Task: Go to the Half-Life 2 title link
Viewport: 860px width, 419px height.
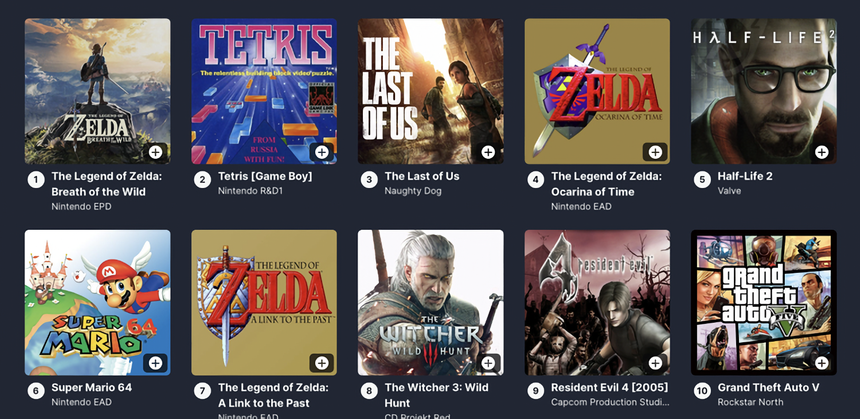Action: [x=745, y=176]
